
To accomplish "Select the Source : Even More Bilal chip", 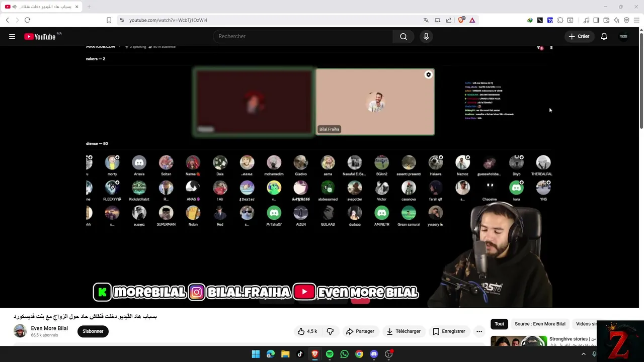I will [x=540, y=324].
